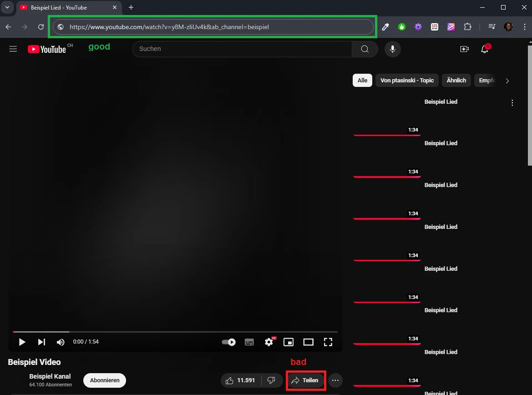
Task: Open a new browser tab
Action: coord(131,7)
